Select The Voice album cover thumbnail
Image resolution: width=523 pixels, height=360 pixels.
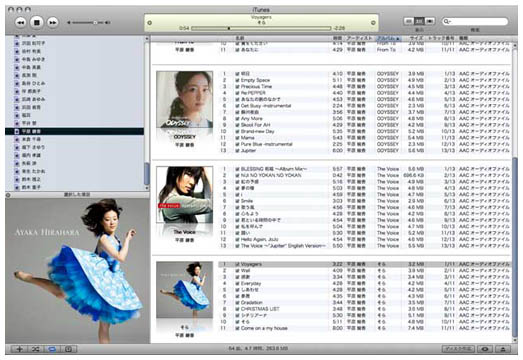(x=184, y=195)
